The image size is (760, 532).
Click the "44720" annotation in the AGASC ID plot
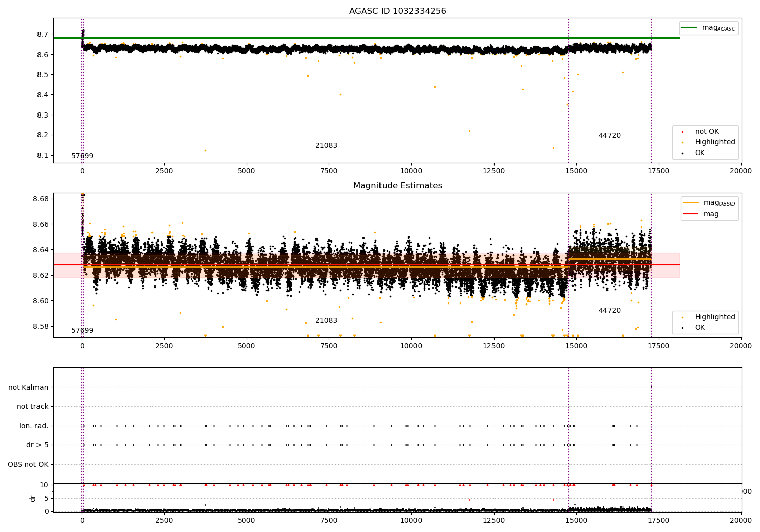tap(610, 136)
